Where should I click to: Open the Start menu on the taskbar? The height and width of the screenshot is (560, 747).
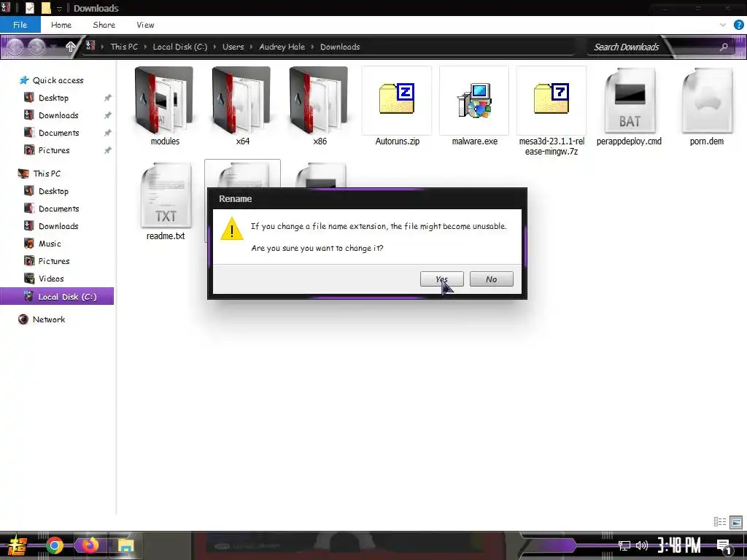(18, 545)
